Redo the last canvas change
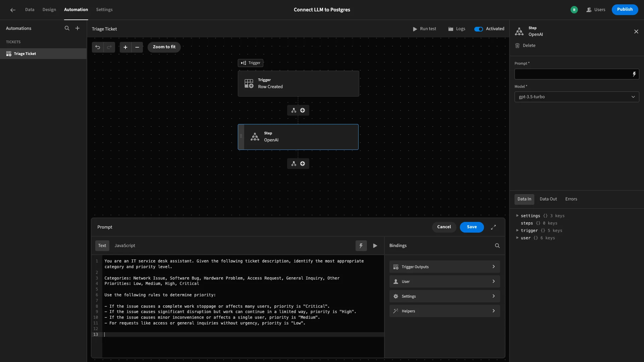 [x=109, y=47]
